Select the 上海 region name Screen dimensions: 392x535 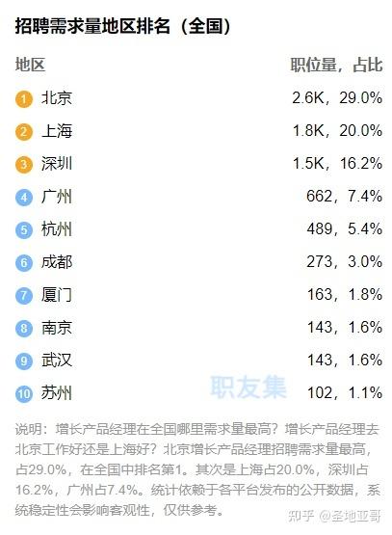click(x=57, y=131)
